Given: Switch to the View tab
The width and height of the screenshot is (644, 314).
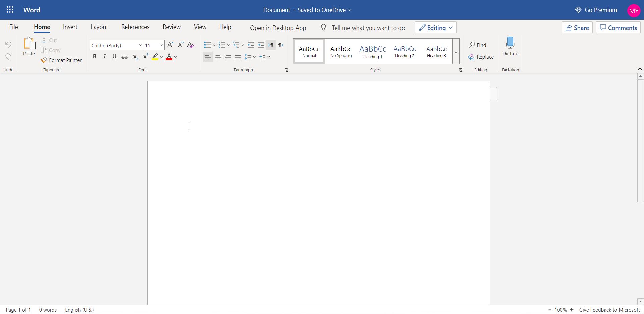Looking at the screenshot, I should click(x=200, y=27).
